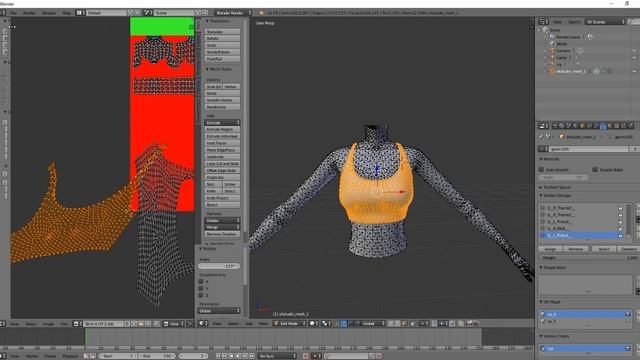
Task: Open the Modifiers properties tab
Action: point(595,126)
